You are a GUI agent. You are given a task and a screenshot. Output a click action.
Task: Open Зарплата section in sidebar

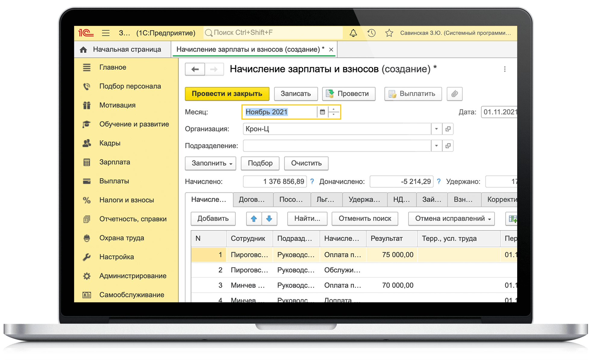click(x=114, y=162)
